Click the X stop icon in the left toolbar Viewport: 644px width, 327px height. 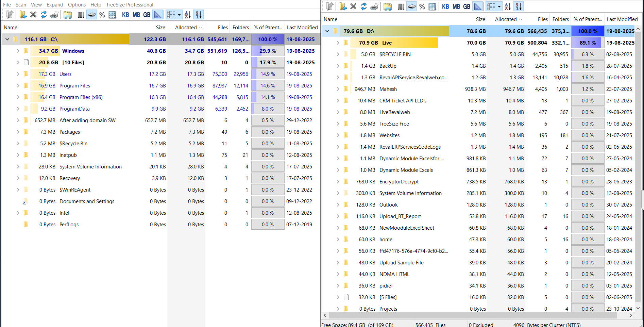click(33, 15)
